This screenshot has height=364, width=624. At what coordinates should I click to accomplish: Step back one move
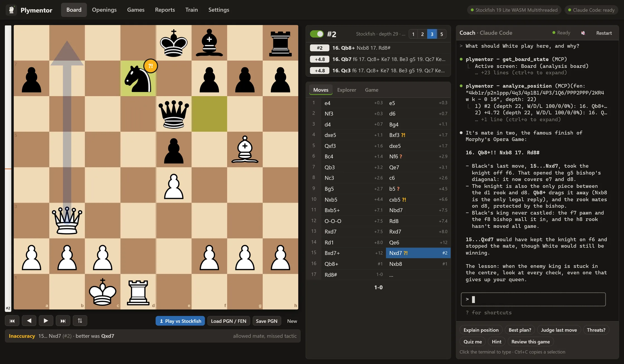pos(29,321)
